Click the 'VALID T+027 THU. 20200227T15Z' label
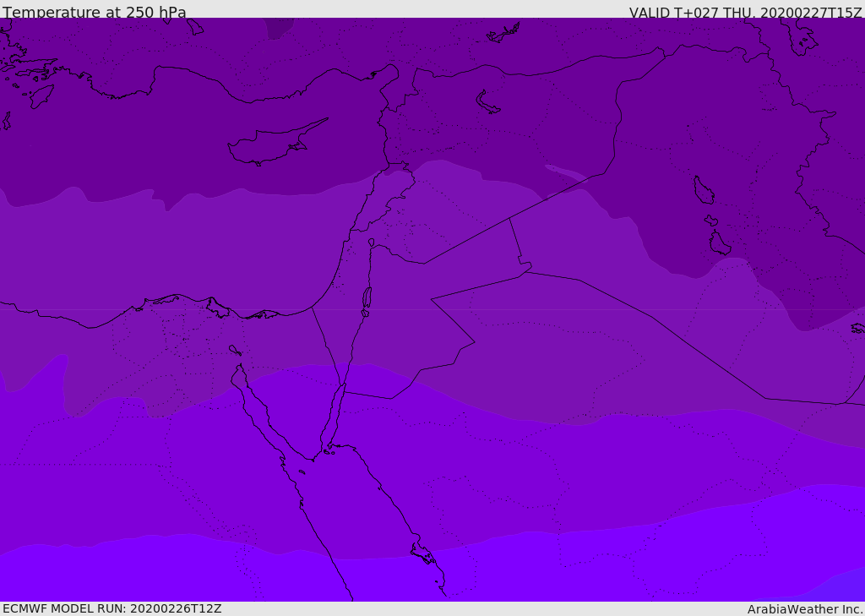 (x=745, y=13)
